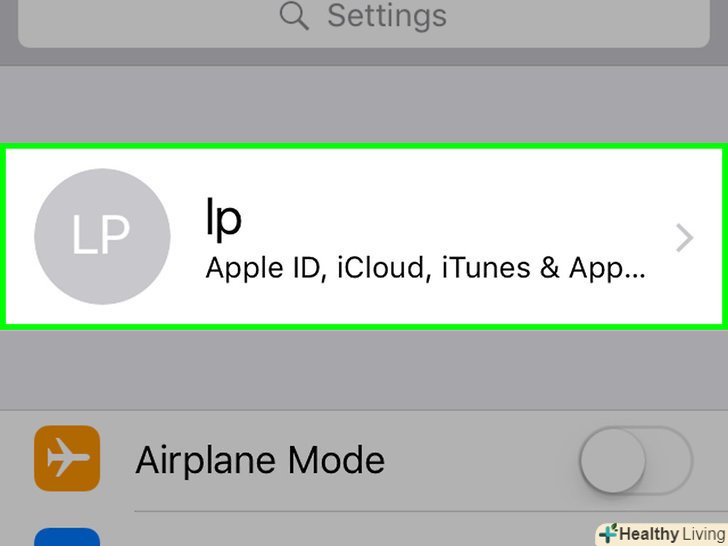Tap the blue icon below Airplane Mode

point(67,536)
